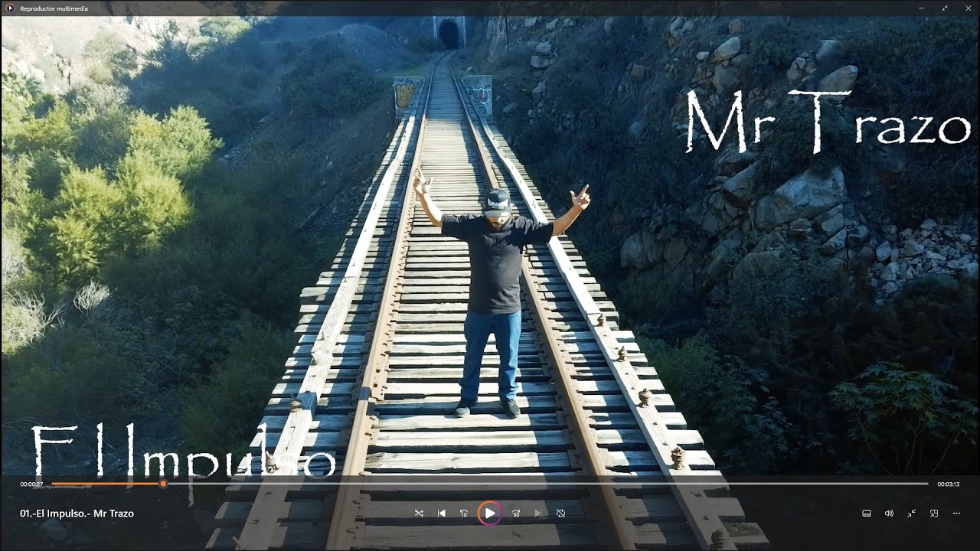Skip forward 30 seconds
980x551 pixels.
(516, 514)
